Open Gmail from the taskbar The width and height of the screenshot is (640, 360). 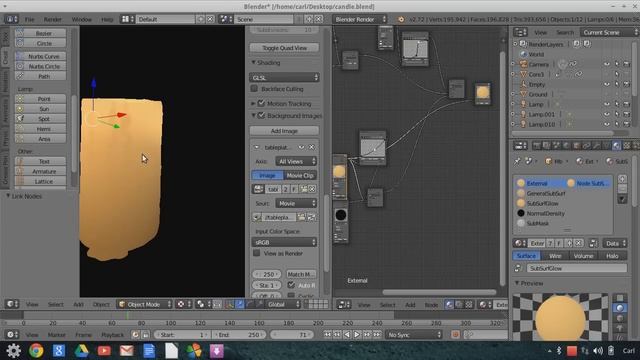(127, 351)
